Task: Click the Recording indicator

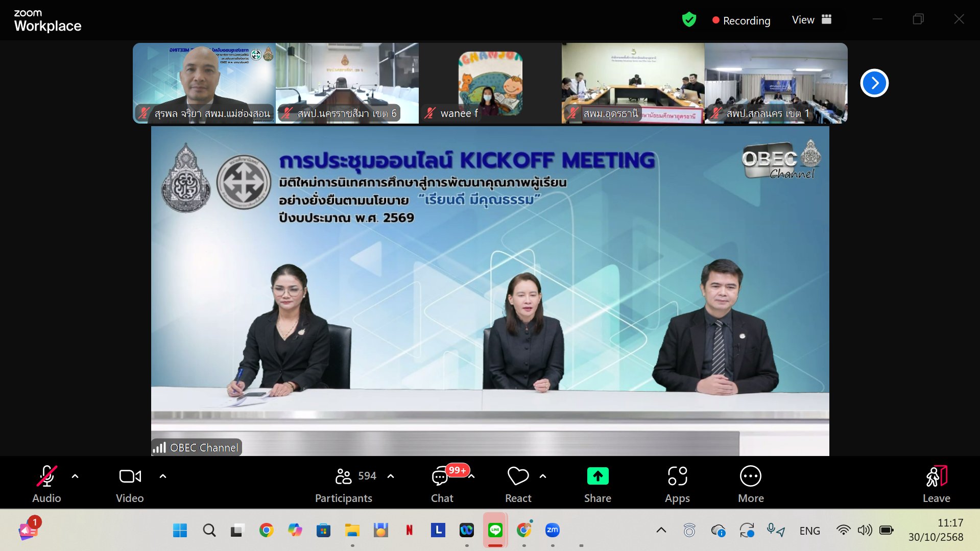Action: coord(741,20)
